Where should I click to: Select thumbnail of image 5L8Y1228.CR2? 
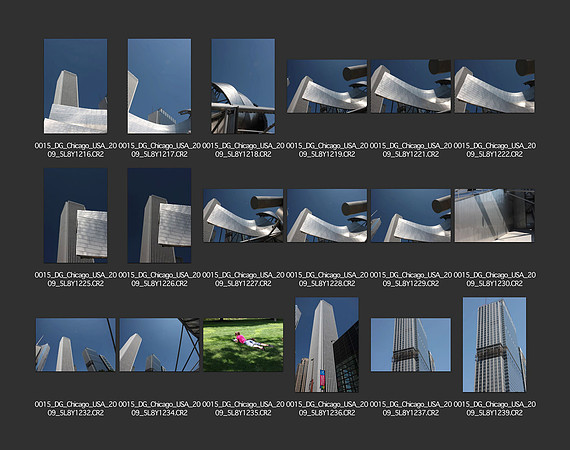point(327,216)
